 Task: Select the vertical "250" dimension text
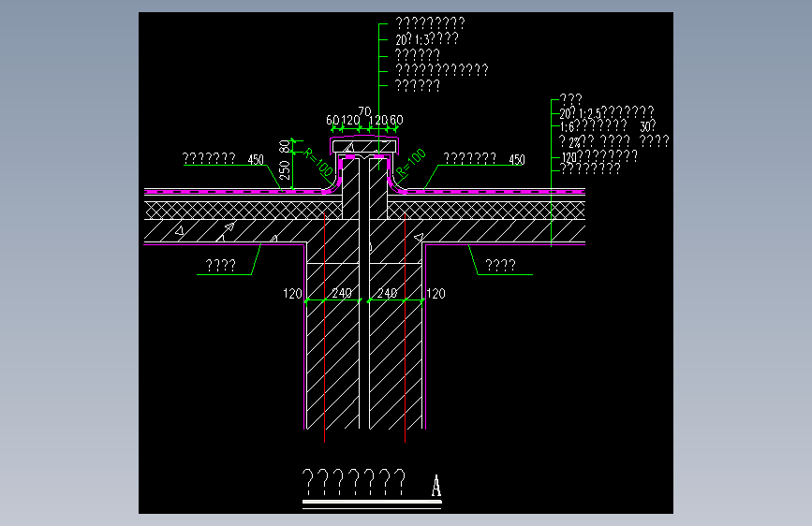pyautogui.click(x=285, y=170)
